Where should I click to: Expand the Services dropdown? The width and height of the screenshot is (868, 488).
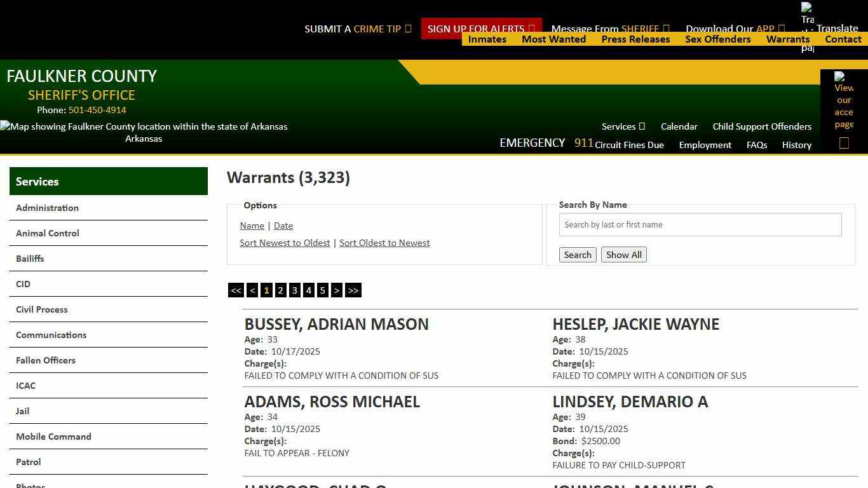point(623,126)
